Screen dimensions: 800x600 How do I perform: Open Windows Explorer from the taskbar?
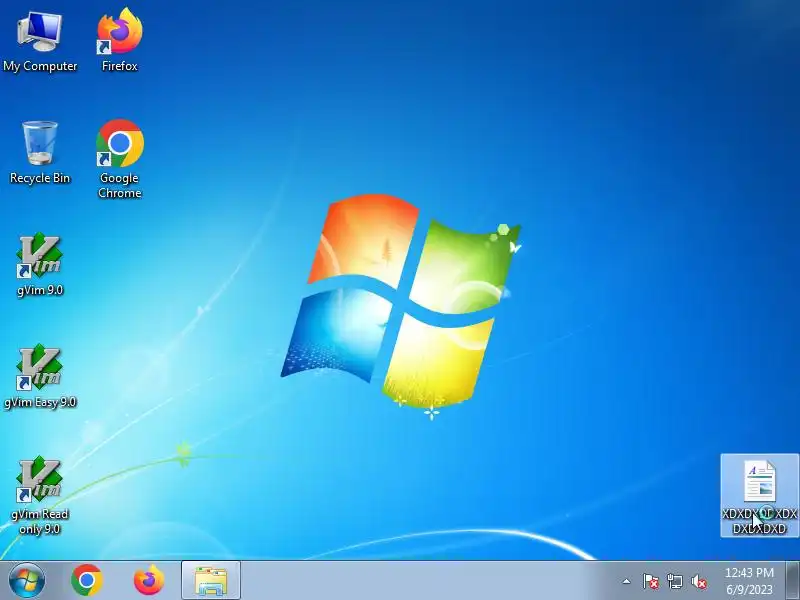pos(211,581)
